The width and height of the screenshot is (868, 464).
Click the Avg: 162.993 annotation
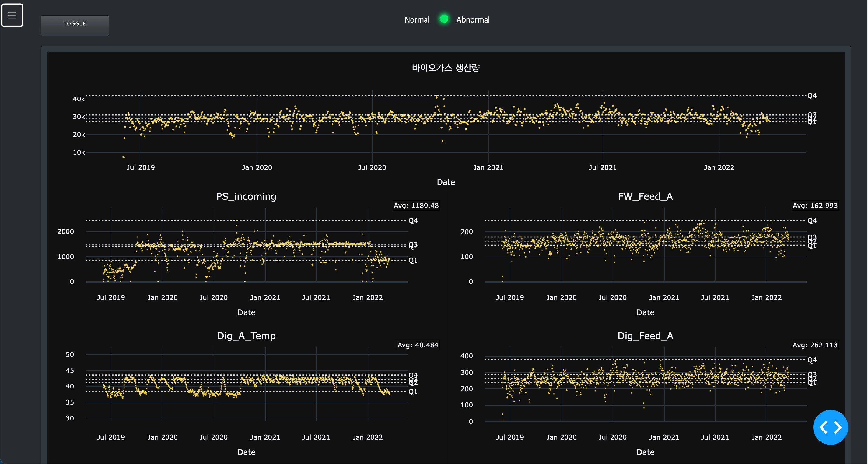tap(815, 206)
